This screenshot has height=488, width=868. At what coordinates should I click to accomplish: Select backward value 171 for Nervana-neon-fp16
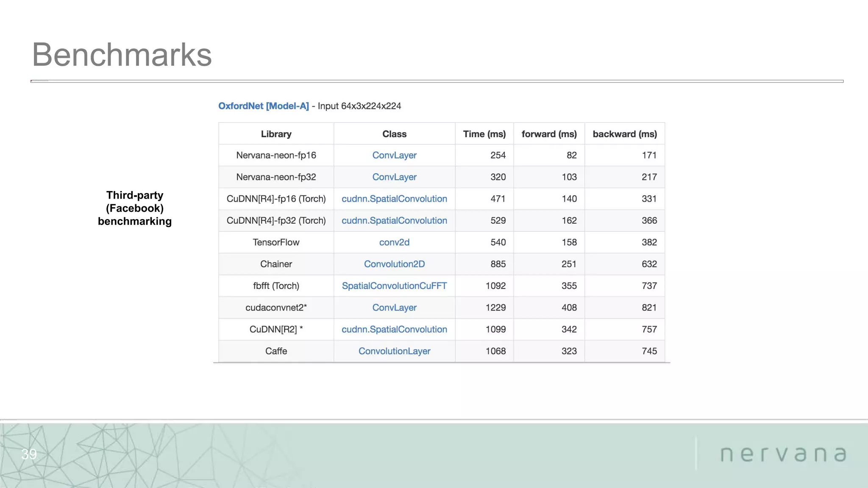(649, 155)
